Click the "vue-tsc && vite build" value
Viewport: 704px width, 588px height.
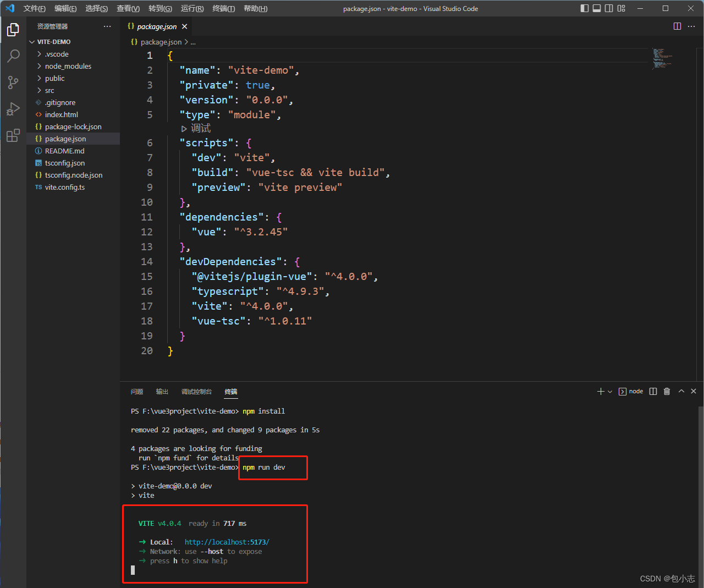point(315,173)
